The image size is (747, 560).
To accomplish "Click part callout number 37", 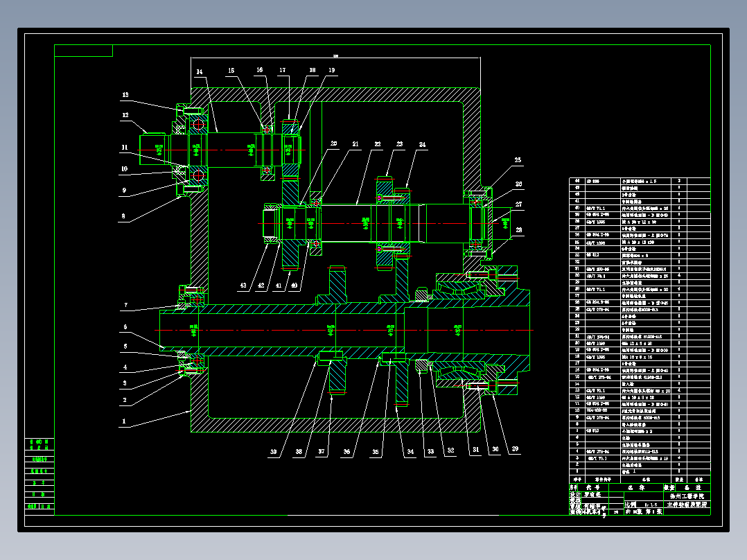I will point(322,451).
